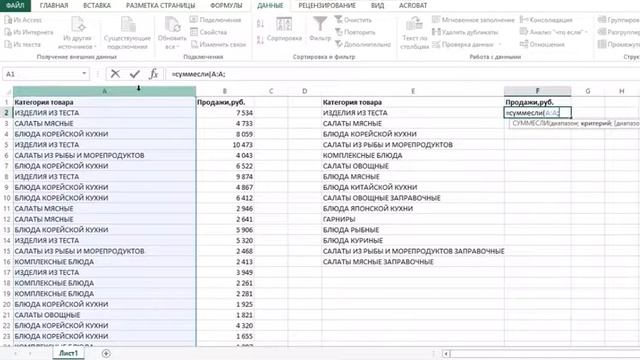Select the ДАННЫЕ ribbon tab

point(270,6)
